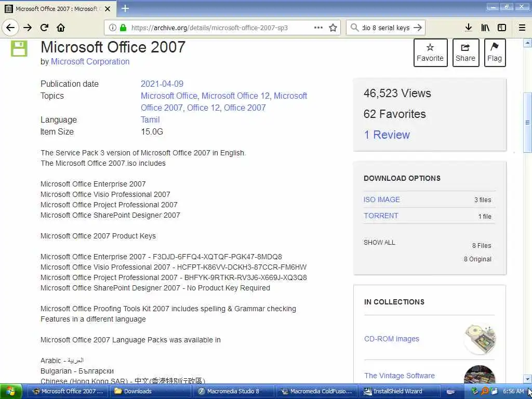Click the CD-ROM Images collection thumbnail
This screenshot has height=399, width=532.
click(480, 339)
